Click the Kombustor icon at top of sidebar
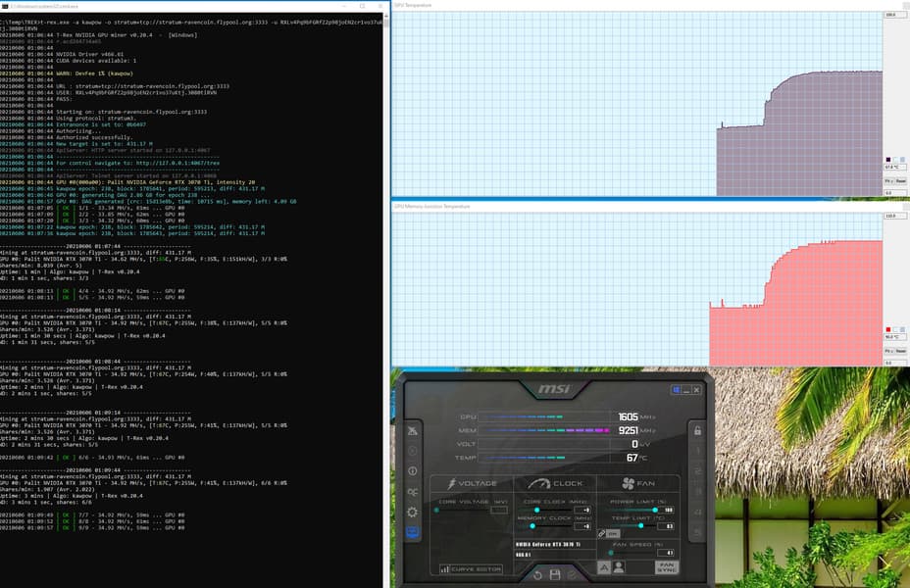Image resolution: width=910 pixels, height=588 pixels. click(x=412, y=431)
